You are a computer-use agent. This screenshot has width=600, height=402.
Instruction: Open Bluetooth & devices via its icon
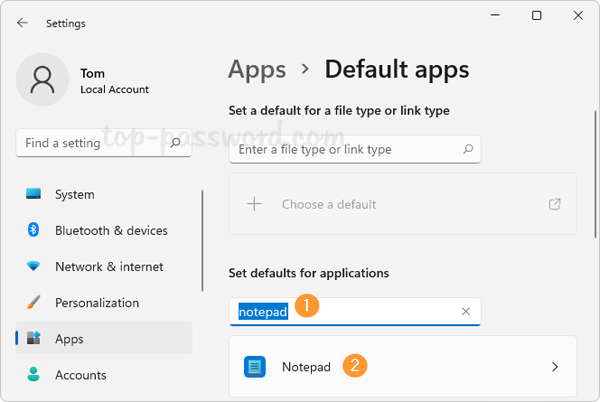[34, 231]
